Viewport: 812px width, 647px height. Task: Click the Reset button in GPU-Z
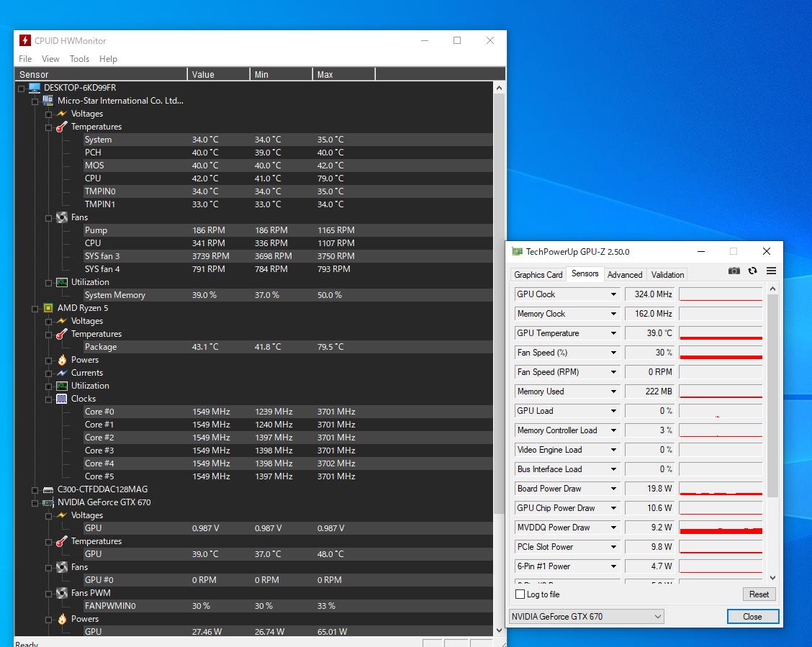click(x=759, y=594)
